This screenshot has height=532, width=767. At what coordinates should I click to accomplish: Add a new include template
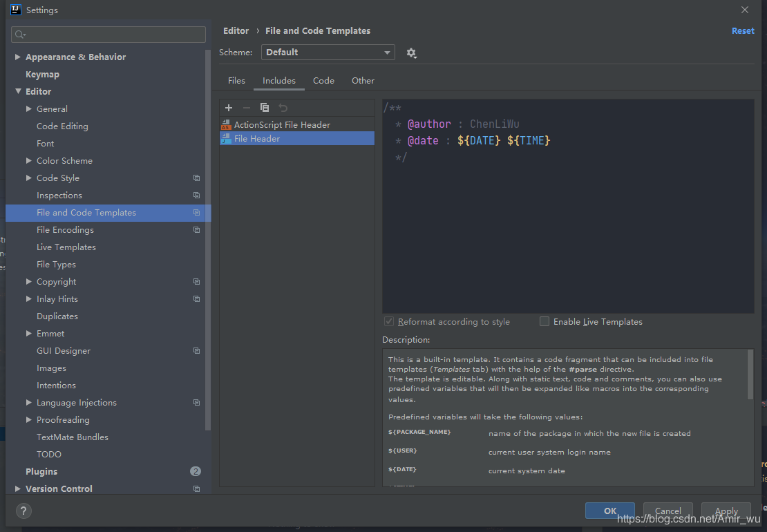[228, 108]
